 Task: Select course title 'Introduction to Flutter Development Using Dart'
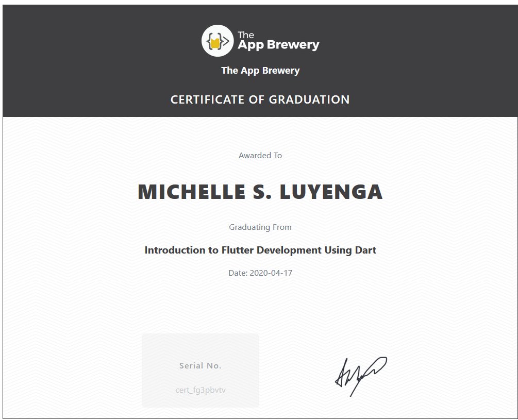pyautogui.click(x=260, y=250)
